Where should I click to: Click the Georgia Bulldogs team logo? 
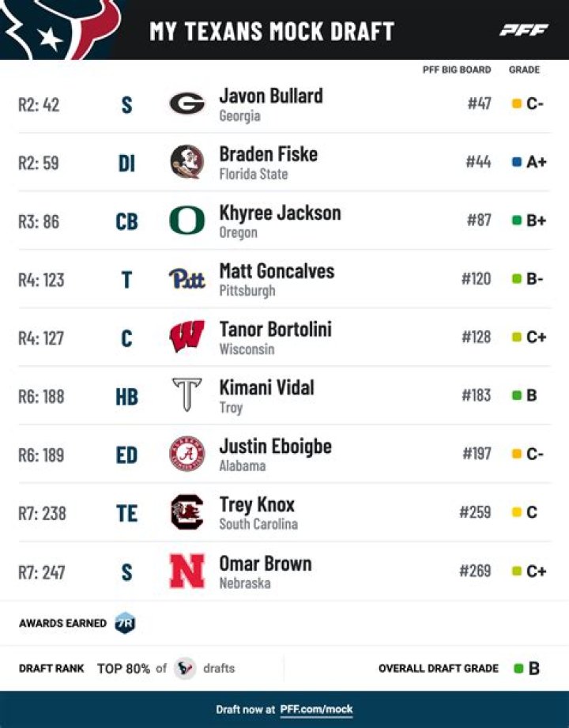click(187, 104)
